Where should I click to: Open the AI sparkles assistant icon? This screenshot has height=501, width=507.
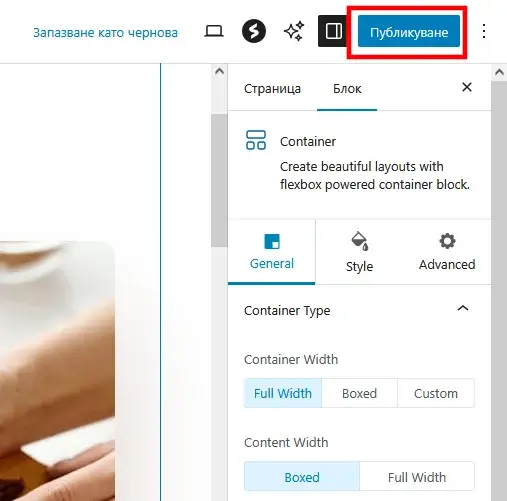[x=294, y=31]
